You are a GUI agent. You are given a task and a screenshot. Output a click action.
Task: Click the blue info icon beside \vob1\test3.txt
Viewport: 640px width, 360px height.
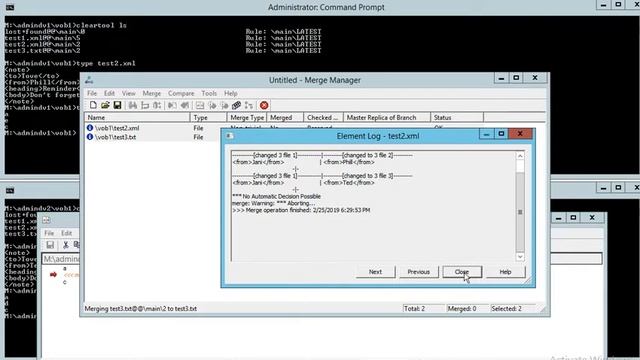coord(90,137)
